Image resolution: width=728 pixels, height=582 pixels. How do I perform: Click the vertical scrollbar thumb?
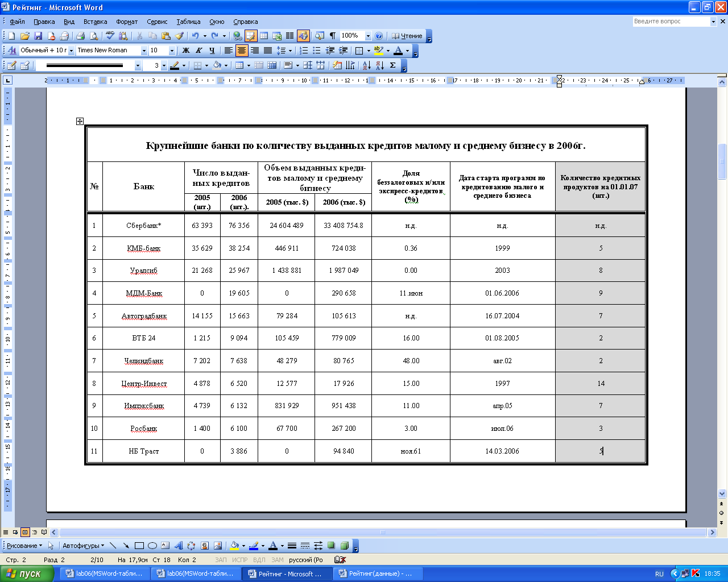pos(722,161)
